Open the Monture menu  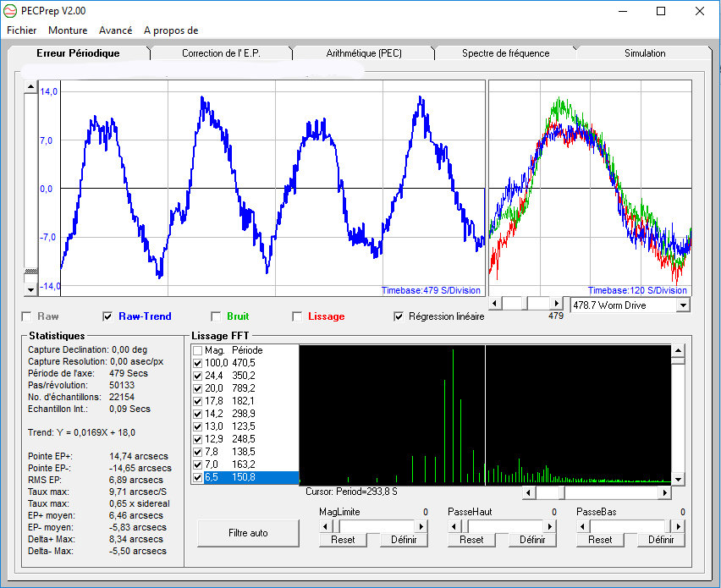pyautogui.click(x=68, y=30)
